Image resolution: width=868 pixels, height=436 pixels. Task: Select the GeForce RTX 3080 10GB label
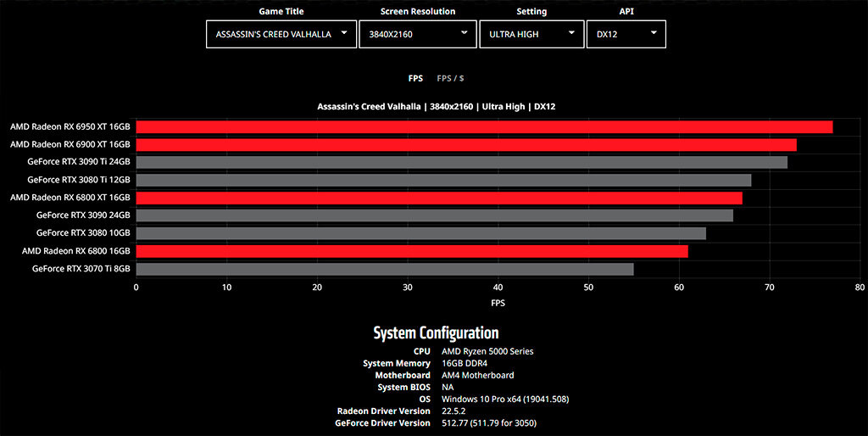(x=83, y=233)
